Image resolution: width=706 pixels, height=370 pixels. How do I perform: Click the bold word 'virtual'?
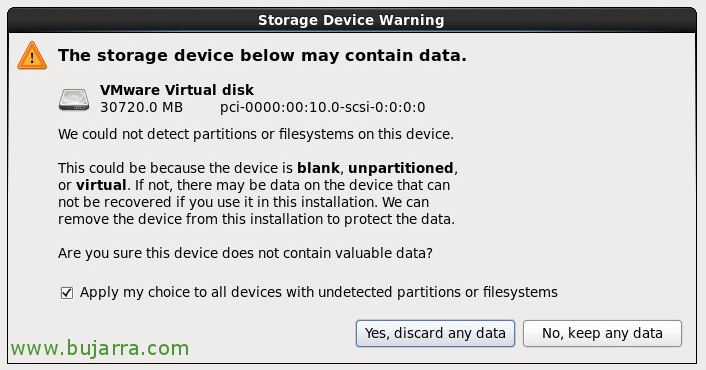pyautogui.click(x=101, y=185)
